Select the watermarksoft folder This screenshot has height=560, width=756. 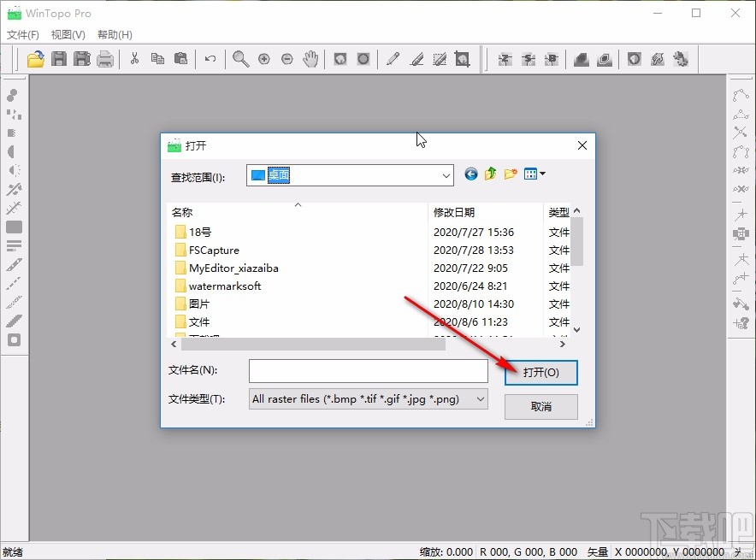click(x=226, y=286)
